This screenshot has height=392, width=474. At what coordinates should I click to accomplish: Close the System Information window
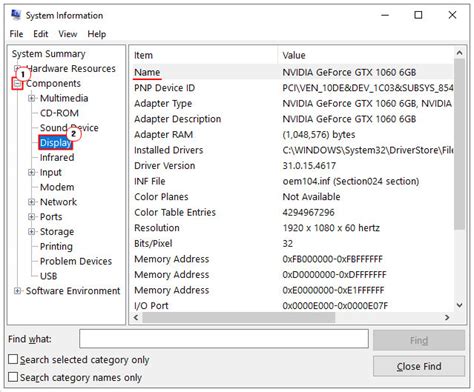(x=452, y=15)
